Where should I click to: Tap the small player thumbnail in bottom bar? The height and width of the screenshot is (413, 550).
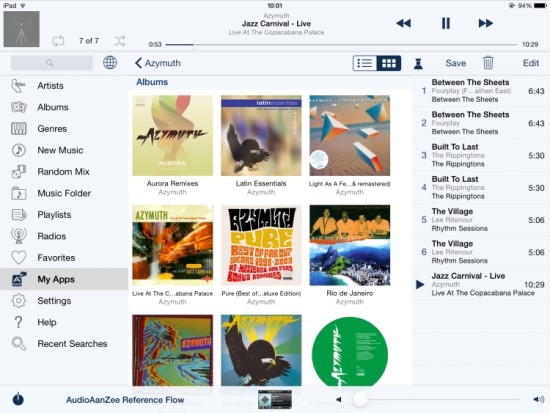(275, 400)
